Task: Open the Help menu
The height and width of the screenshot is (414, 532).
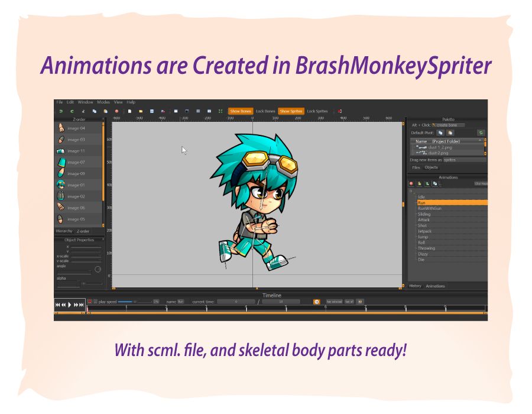Action: [x=131, y=102]
